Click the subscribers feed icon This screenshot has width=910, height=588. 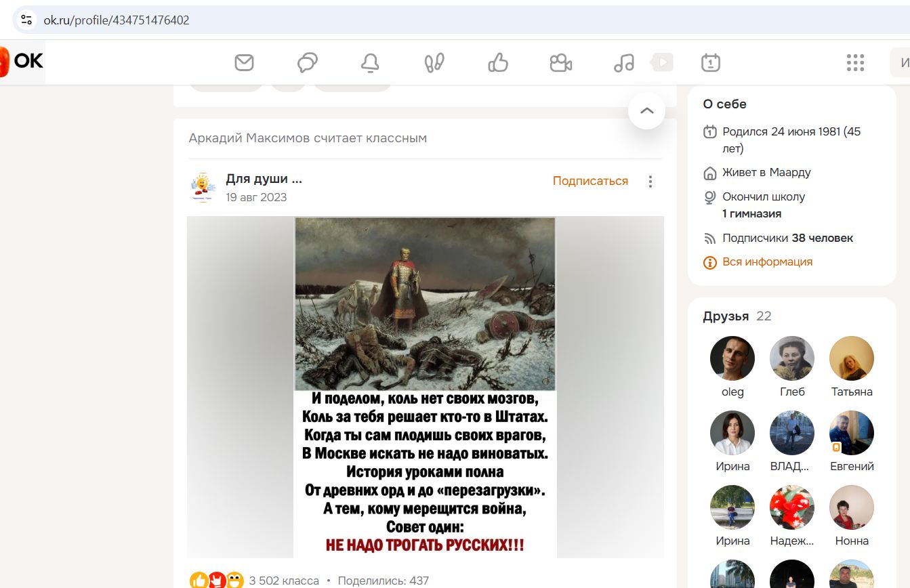[x=709, y=238]
